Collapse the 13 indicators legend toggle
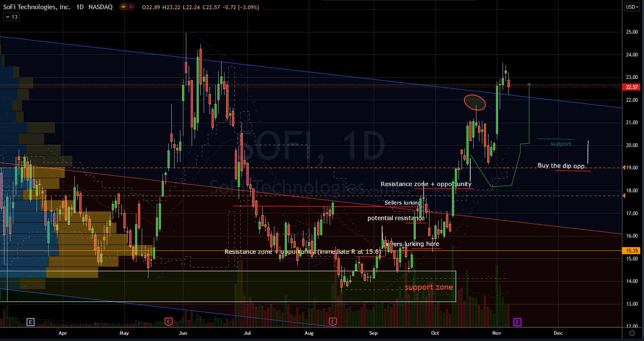This screenshot has height=341, width=644. click(x=11, y=17)
